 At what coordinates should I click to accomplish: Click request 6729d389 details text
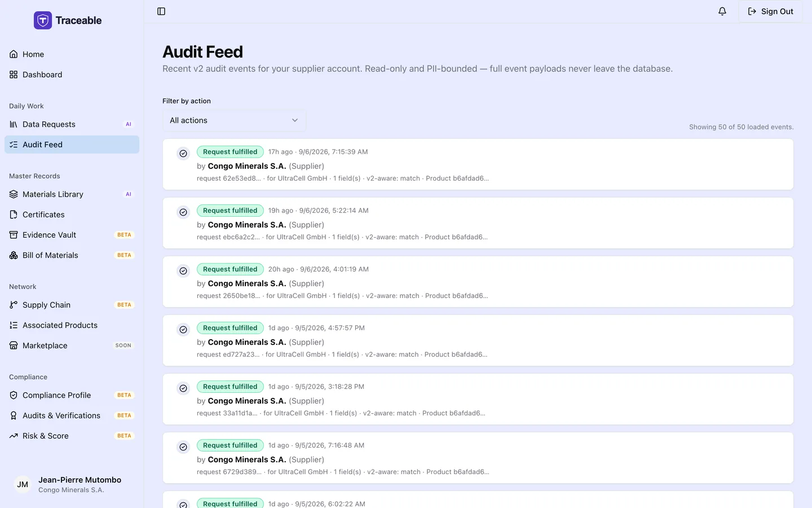[343, 472]
